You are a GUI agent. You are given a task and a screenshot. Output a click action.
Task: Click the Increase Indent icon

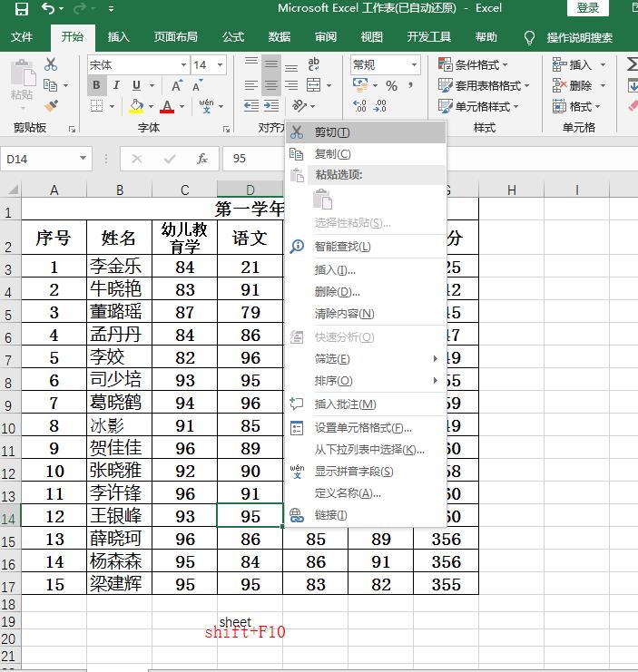[x=271, y=105]
